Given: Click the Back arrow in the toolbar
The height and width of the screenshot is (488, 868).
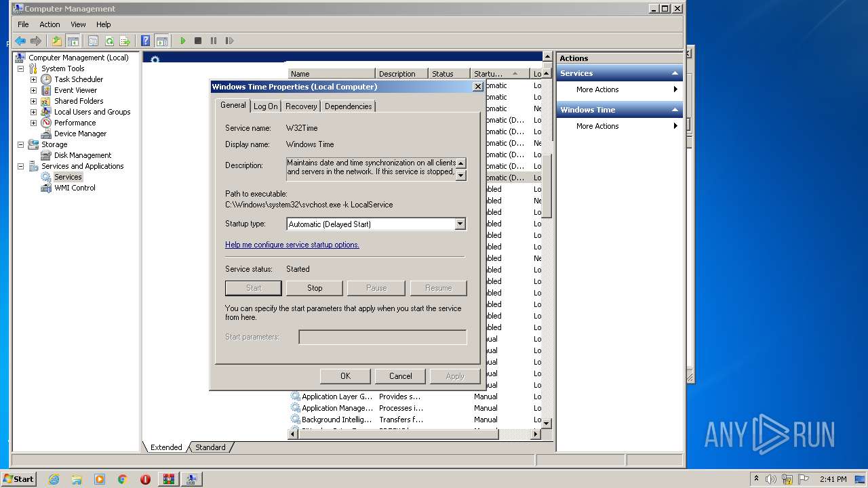Looking at the screenshot, I should click(x=20, y=41).
